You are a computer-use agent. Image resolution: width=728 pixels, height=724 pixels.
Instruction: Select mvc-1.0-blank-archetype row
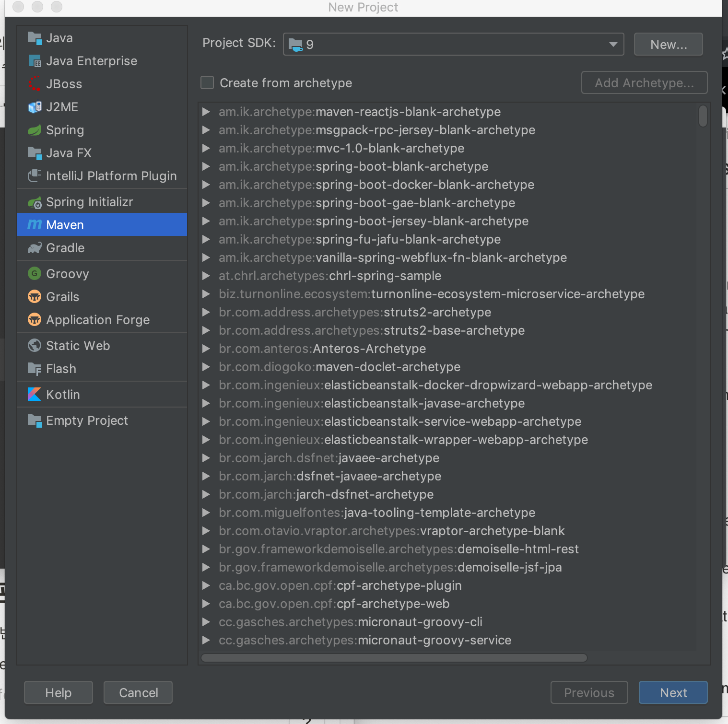[448, 148]
